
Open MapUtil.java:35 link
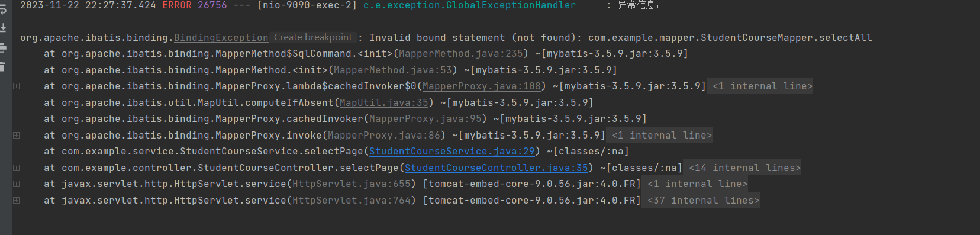(384, 103)
